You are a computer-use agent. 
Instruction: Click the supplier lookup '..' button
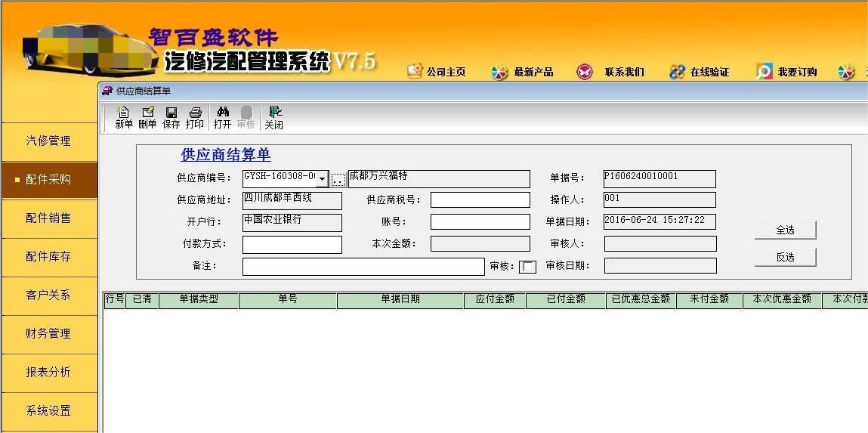tap(338, 179)
